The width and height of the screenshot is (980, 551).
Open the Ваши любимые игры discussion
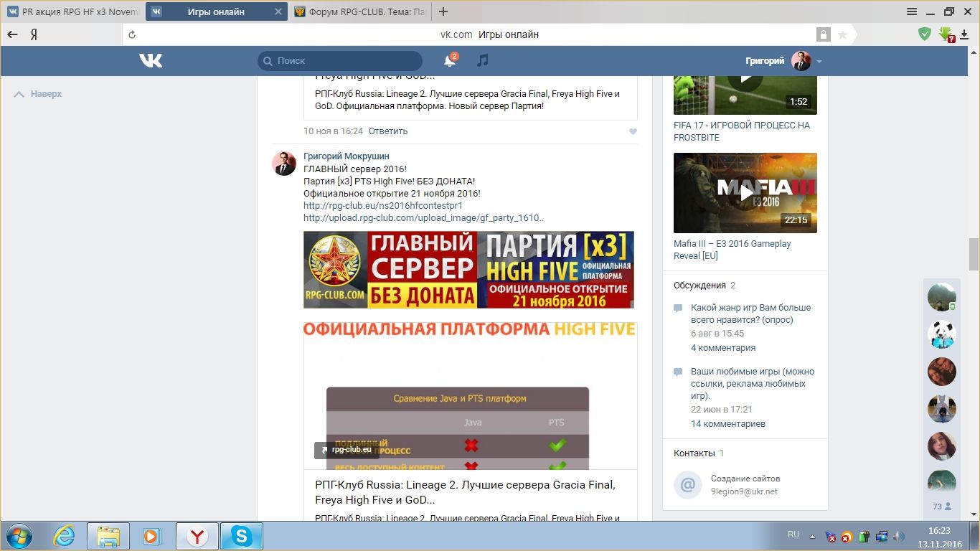click(753, 384)
